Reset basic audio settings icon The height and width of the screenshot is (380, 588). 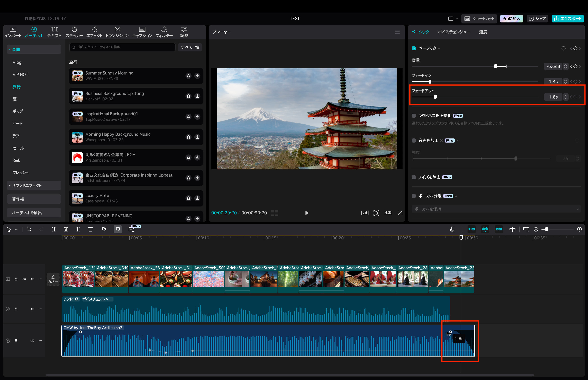click(x=563, y=48)
